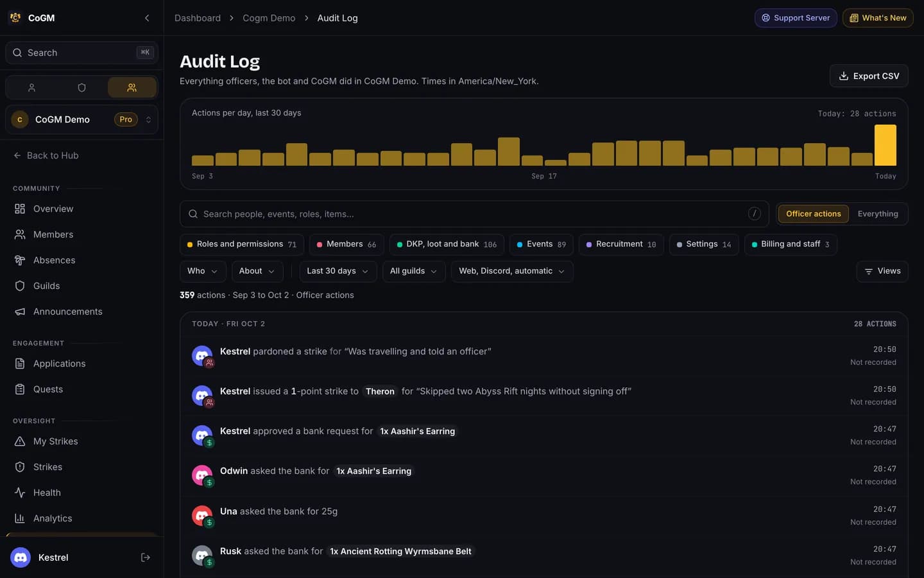This screenshot has height=578, width=924.
Task: Click the log out icon beside Kestrel
Action: coord(146,557)
